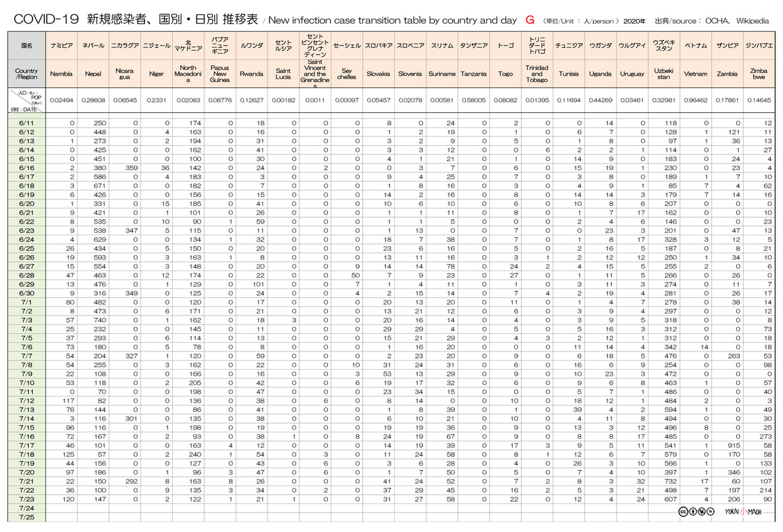Select the 'Suriname' English column header
This screenshot has height=532, width=783.
pyautogui.click(x=442, y=74)
